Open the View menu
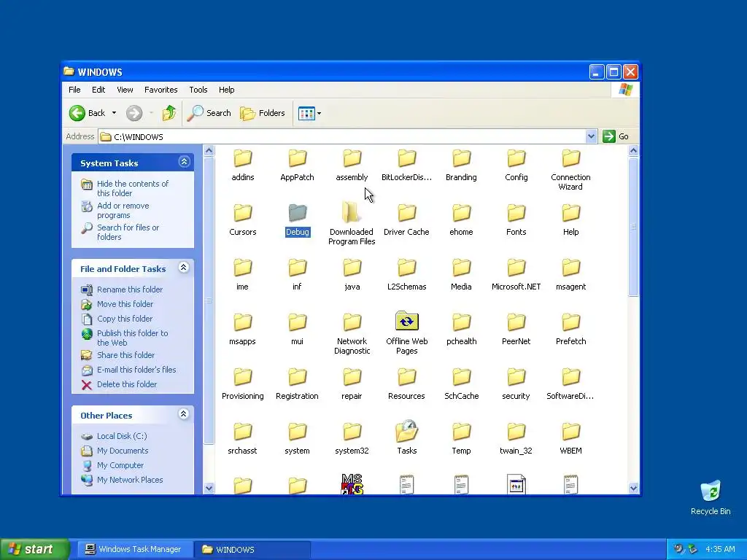Viewport: 747px width, 560px height. coord(125,90)
